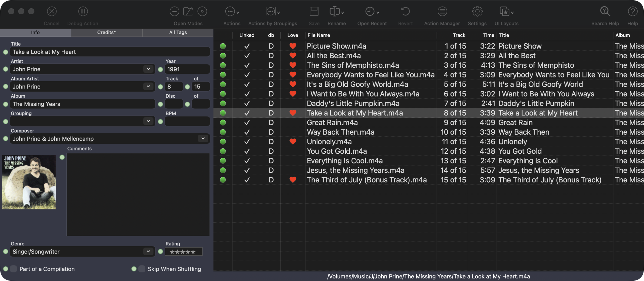Switch to the All Tags tab
This screenshot has width=644, height=281.
pyautogui.click(x=178, y=32)
